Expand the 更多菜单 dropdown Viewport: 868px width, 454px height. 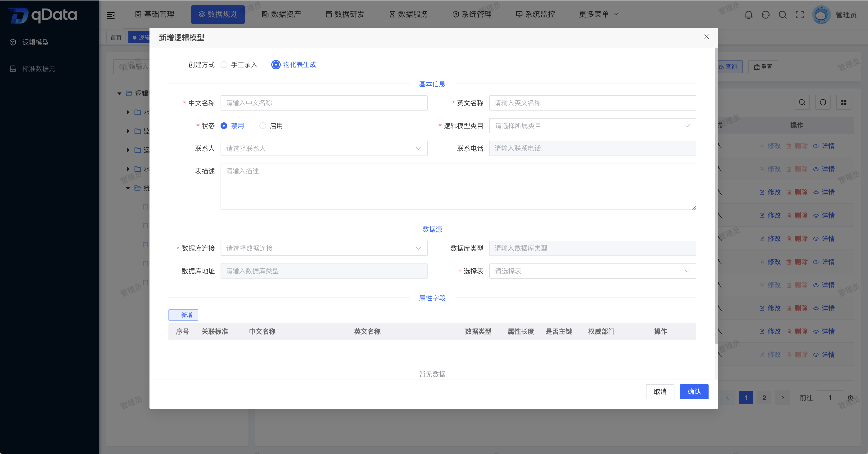[x=598, y=14]
